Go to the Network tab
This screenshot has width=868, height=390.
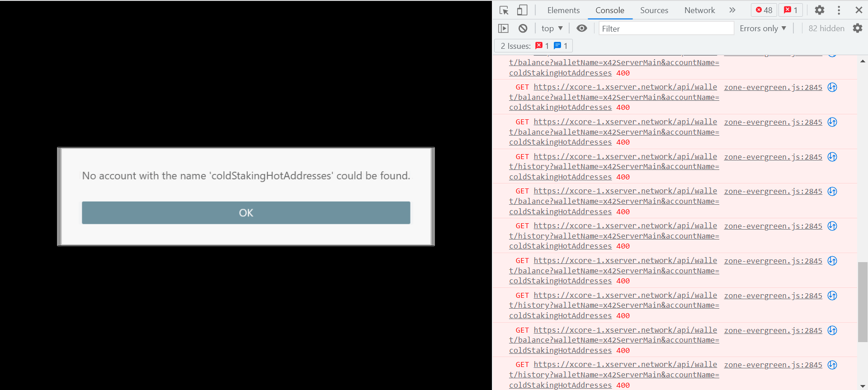pyautogui.click(x=699, y=10)
